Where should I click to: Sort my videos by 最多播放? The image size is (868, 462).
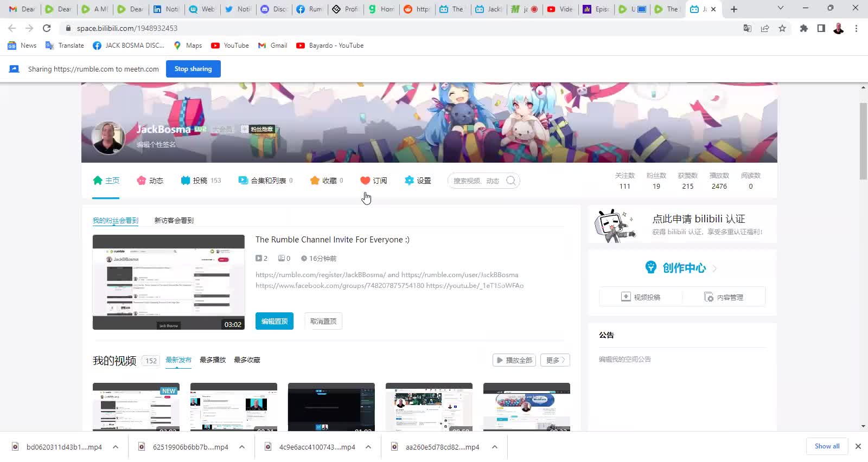213,360
